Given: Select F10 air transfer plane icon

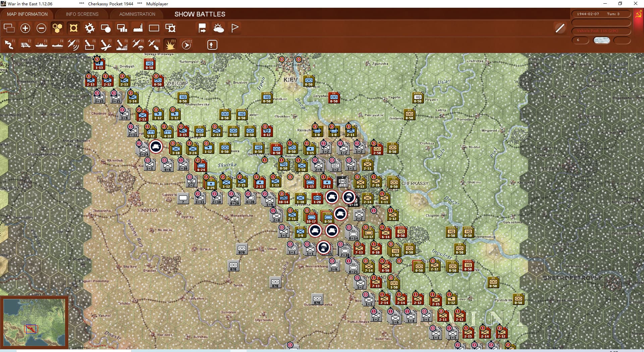Looking at the screenshot, I should [x=154, y=45].
